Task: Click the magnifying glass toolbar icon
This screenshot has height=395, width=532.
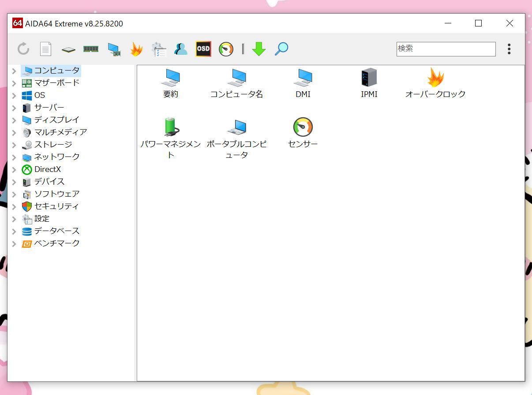Action: click(281, 49)
